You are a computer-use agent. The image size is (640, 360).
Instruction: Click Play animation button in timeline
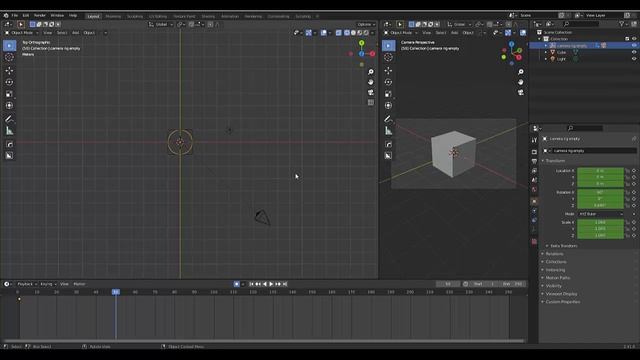point(271,284)
